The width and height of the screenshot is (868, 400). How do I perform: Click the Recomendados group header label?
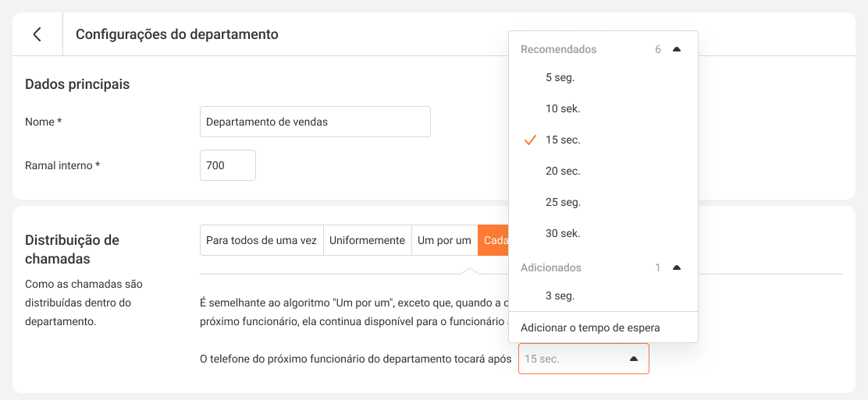558,49
